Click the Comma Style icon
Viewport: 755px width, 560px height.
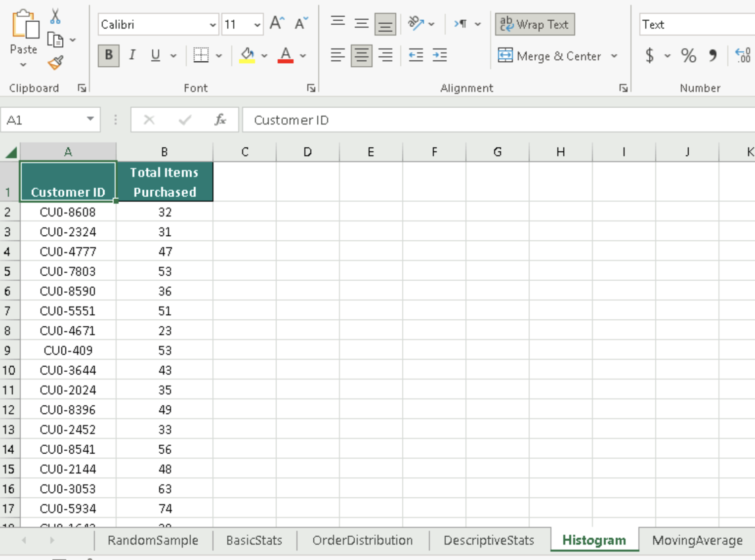[x=713, y=55]
